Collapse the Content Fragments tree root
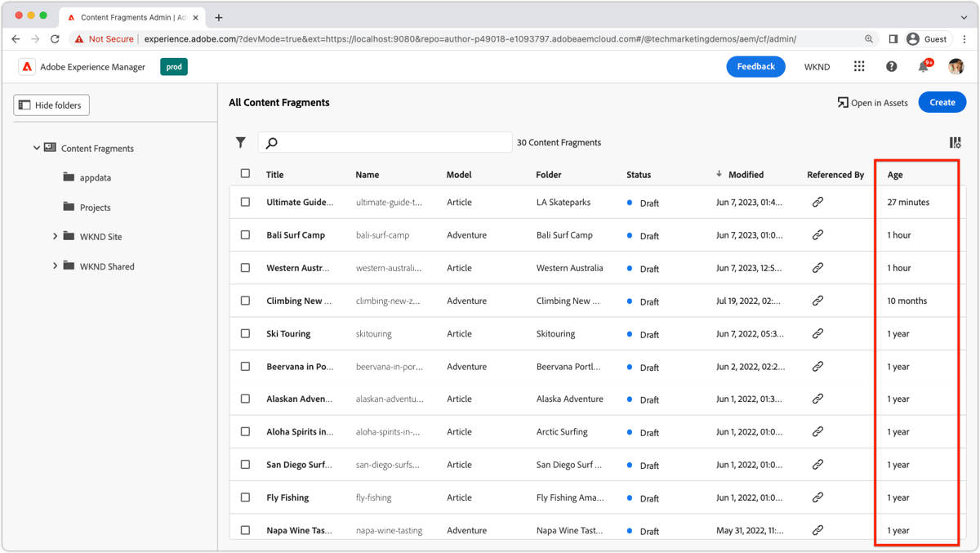Image resolution: width=980 pixels, height=553 pixels. [36, 148]
